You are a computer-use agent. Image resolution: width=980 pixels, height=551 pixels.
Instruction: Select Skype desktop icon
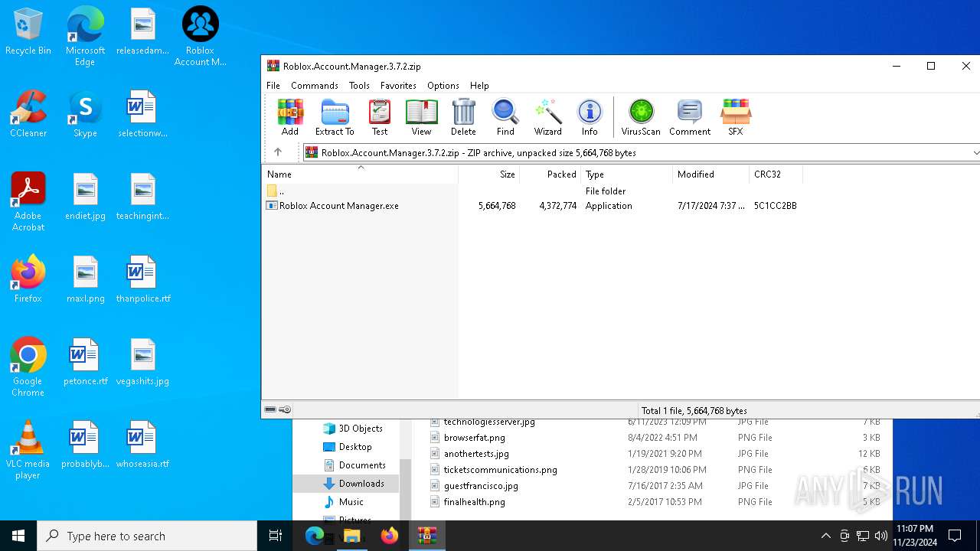pyautogui.click(x=85, y=115)
